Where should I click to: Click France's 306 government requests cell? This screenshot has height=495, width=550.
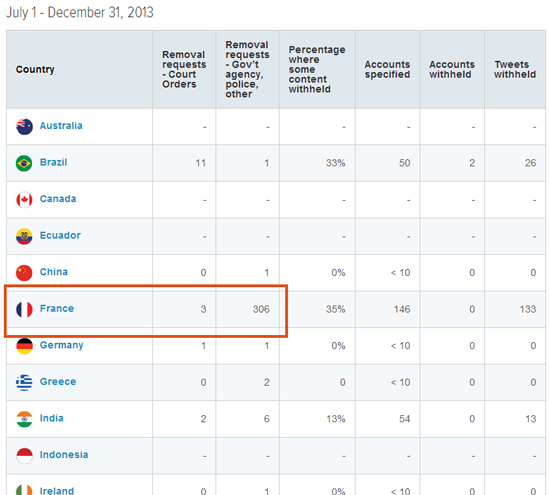248,309
